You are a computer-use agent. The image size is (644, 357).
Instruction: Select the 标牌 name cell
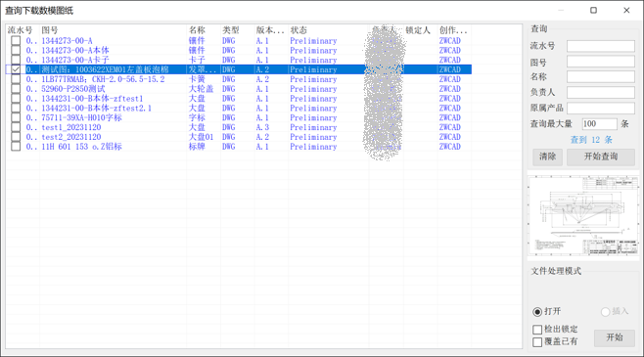coord(197,147)
